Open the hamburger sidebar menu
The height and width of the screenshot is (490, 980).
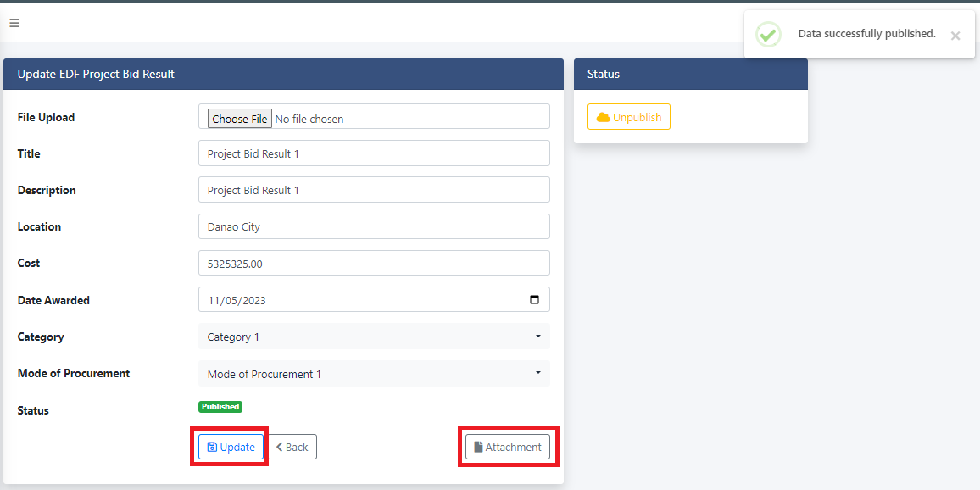point(14,23)
